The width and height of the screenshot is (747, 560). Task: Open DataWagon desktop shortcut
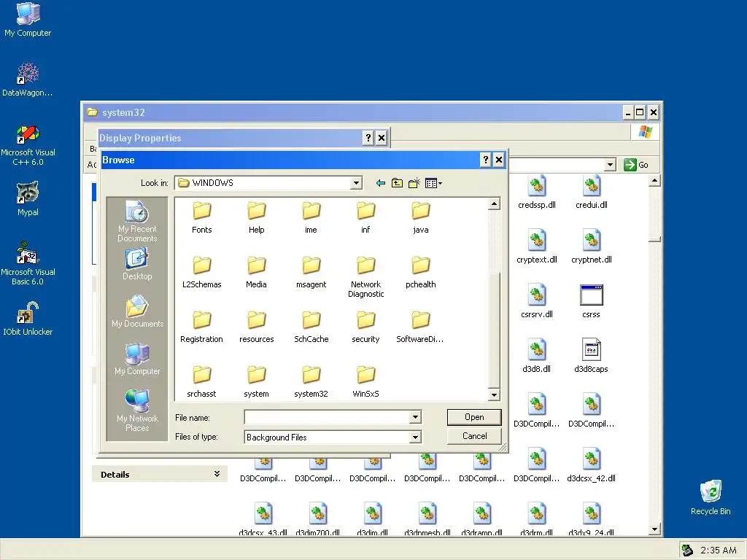[28, 79]
